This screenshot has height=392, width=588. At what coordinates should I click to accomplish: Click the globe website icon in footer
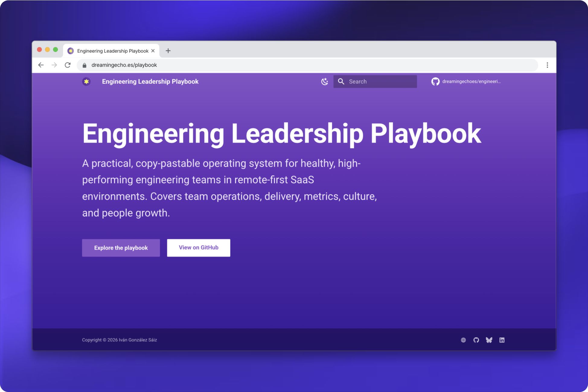(464, 340)
